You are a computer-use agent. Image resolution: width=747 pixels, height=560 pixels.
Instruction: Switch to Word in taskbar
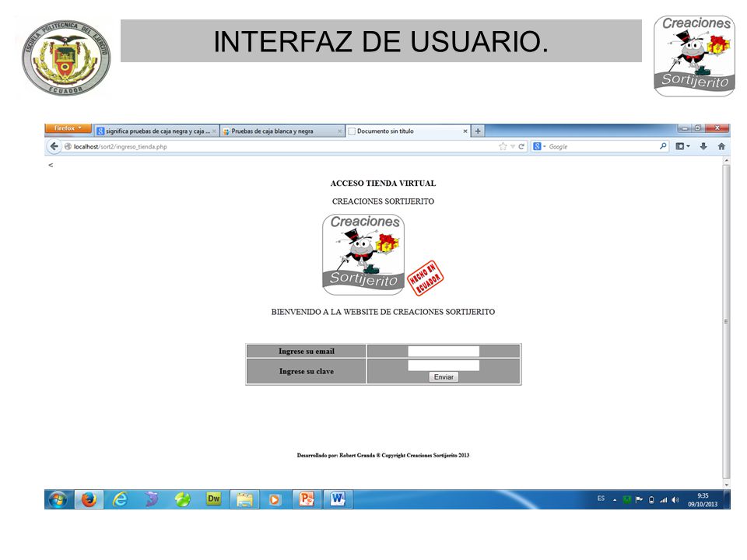338,499
